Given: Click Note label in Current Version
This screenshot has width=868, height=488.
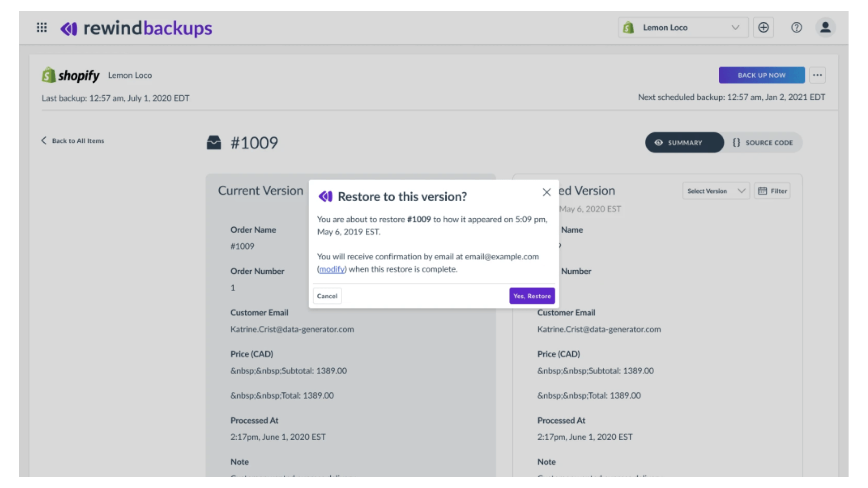Looking at the screenshot, I should pos(240,462).
